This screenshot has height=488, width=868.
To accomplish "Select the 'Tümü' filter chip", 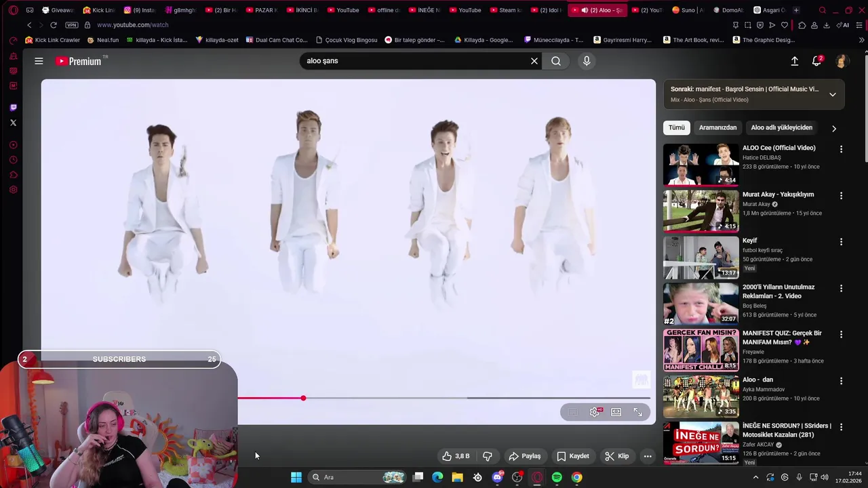I will click(x=677, y=127).
